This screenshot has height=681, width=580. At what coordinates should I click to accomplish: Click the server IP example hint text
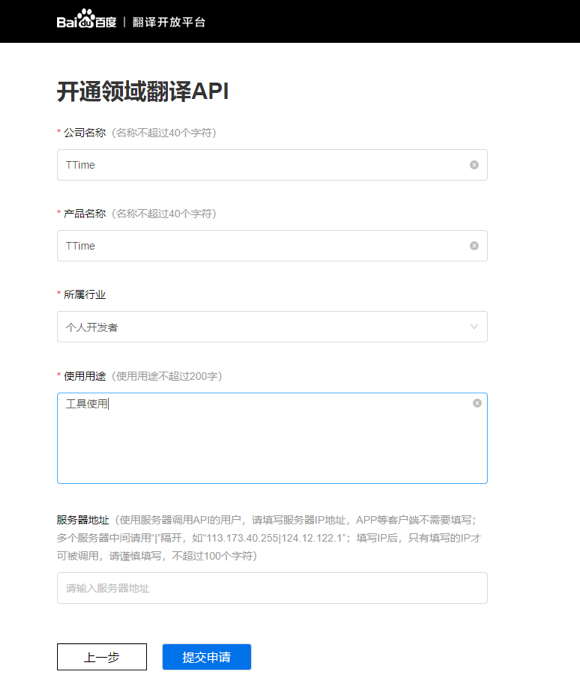coord(269,538)
